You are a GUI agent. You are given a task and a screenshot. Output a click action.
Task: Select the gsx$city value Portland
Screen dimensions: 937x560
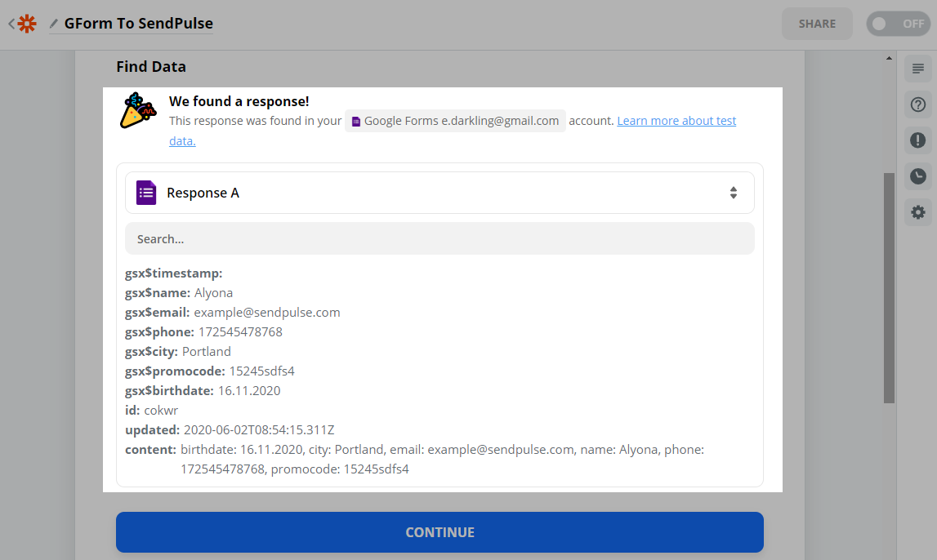tap(206, 352)
